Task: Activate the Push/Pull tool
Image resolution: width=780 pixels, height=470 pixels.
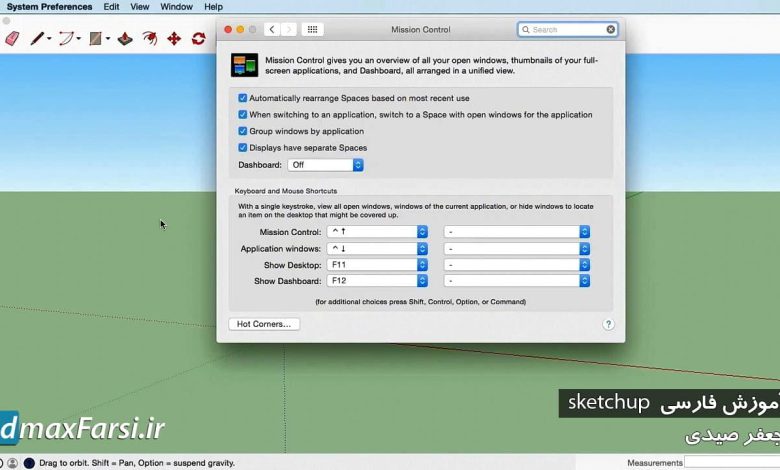Action: pyautogui.click(x=125, y=39)
